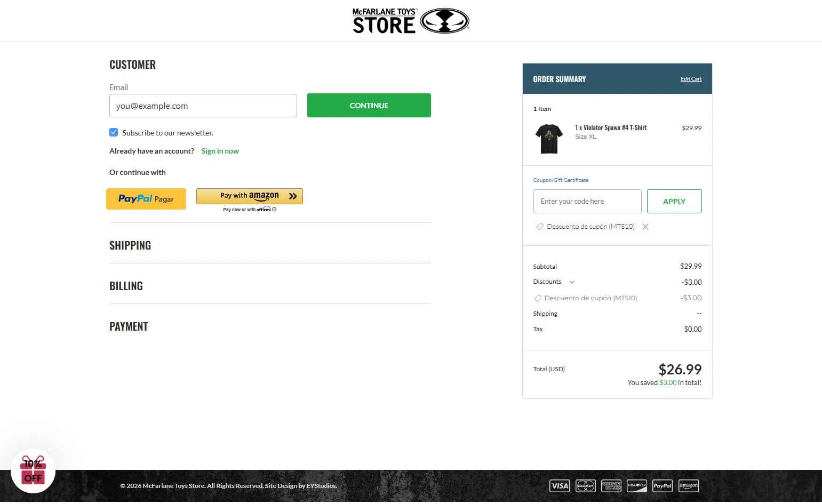
Task: Click the EYStudios site design link
Action: click(x=322, y=486)
